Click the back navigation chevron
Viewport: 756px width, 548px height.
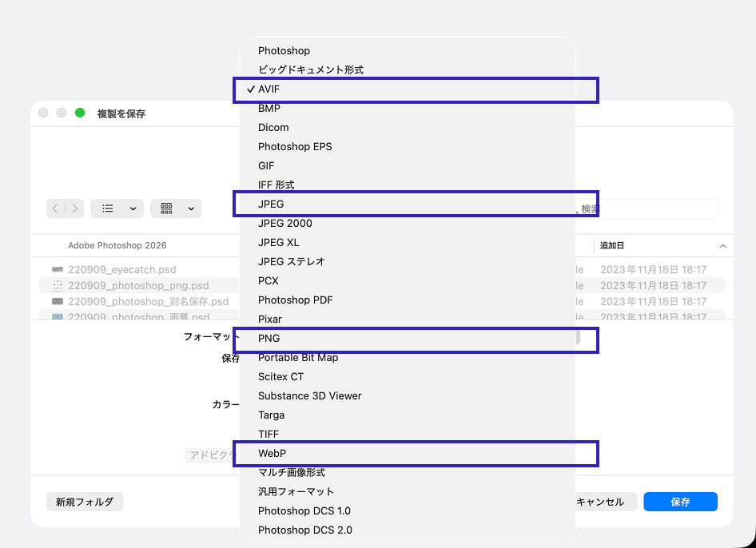tap(55, 208)
